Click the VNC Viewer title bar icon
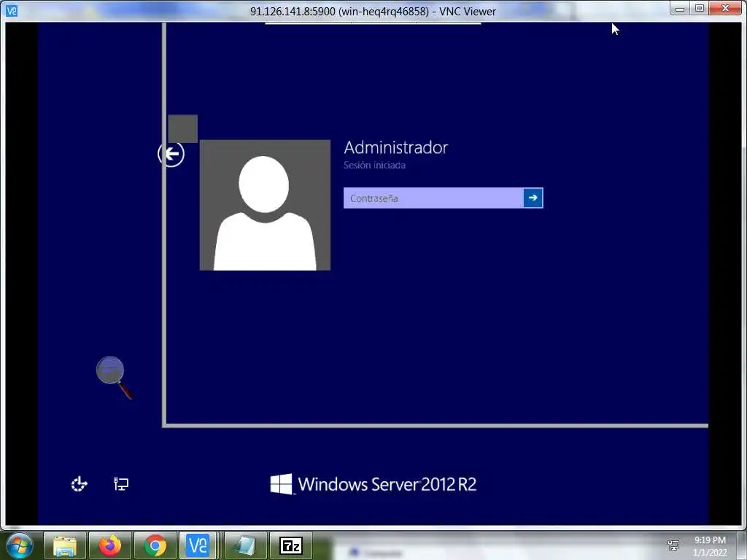The width and height of the screenshot is (747, 560). coord(12,10)
